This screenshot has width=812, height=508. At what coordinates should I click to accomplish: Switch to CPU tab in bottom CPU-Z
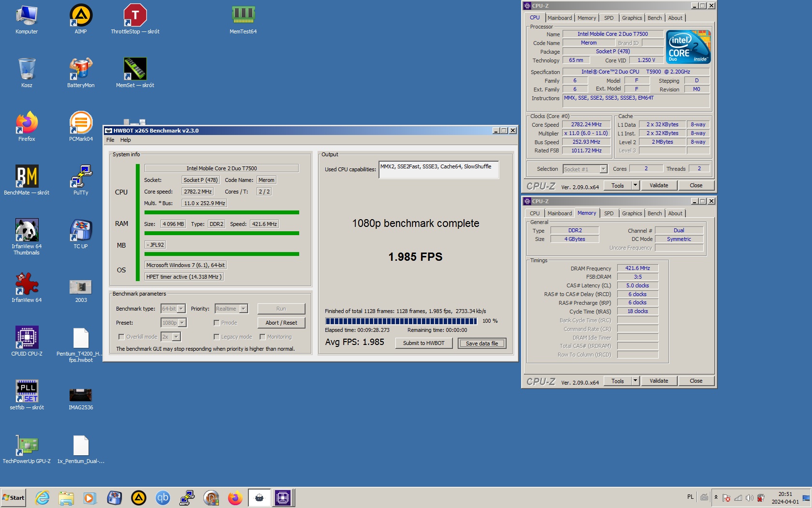click(x=535, y=213)
